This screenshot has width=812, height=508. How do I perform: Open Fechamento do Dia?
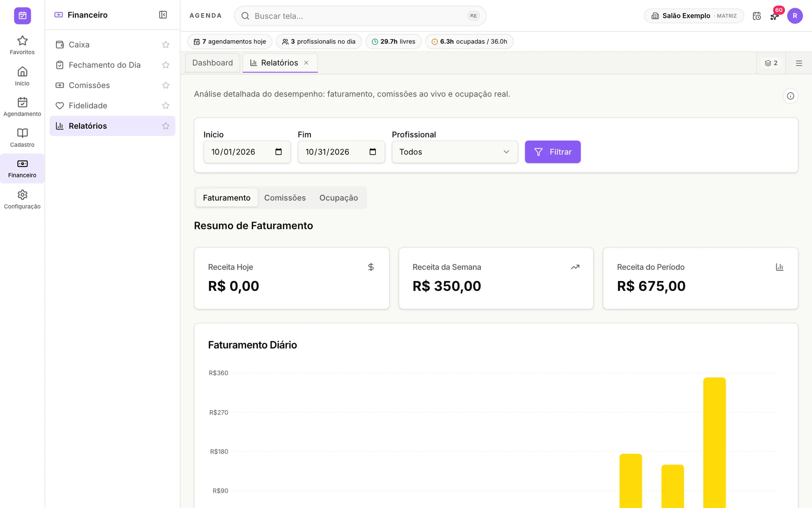click(x=112, y=65)
